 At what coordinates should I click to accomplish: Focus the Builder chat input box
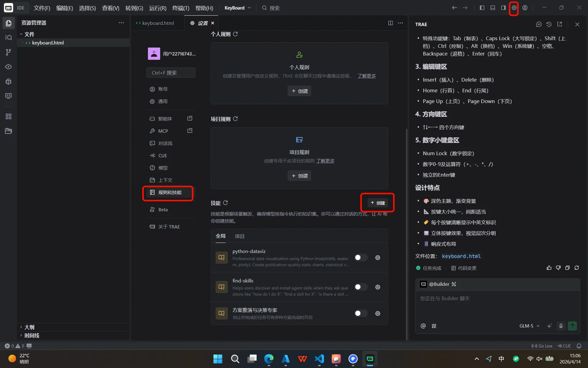498,306
